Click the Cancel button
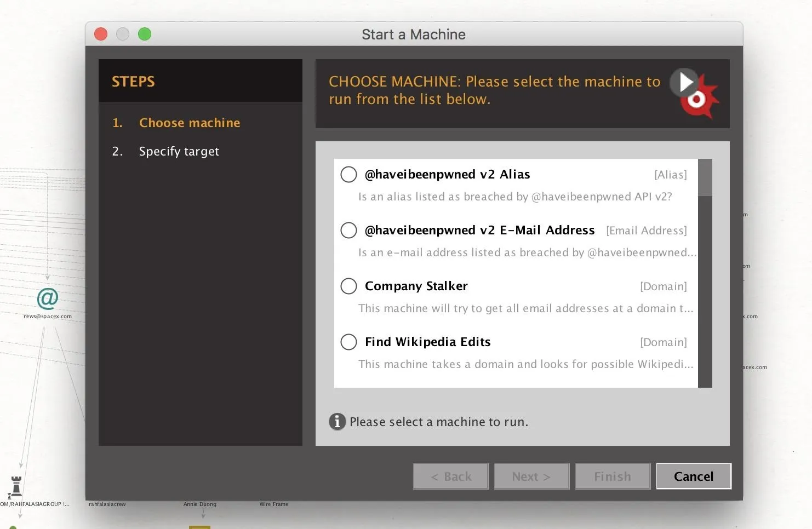 [x=694, y=476]
